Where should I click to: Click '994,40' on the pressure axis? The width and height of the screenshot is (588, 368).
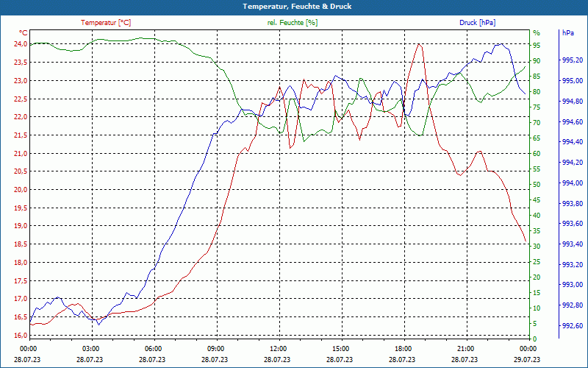[x=573, y=142]
